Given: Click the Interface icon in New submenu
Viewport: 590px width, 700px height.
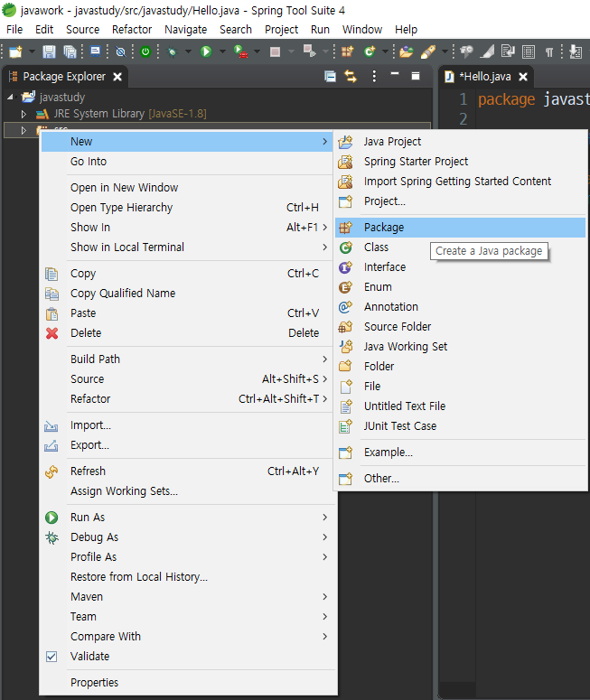Looking at the screenshot, I should (346, 267).
